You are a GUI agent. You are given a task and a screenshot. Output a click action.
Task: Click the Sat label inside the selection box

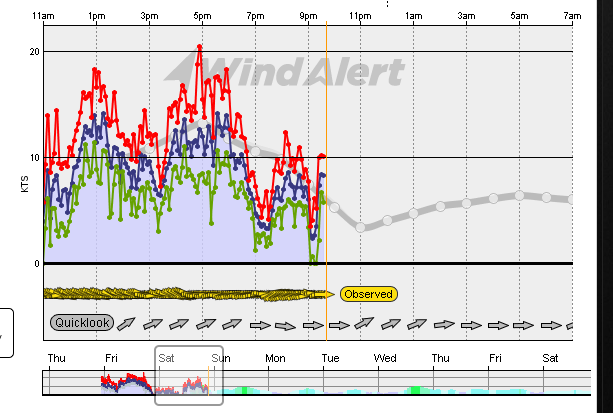[166, 358]
